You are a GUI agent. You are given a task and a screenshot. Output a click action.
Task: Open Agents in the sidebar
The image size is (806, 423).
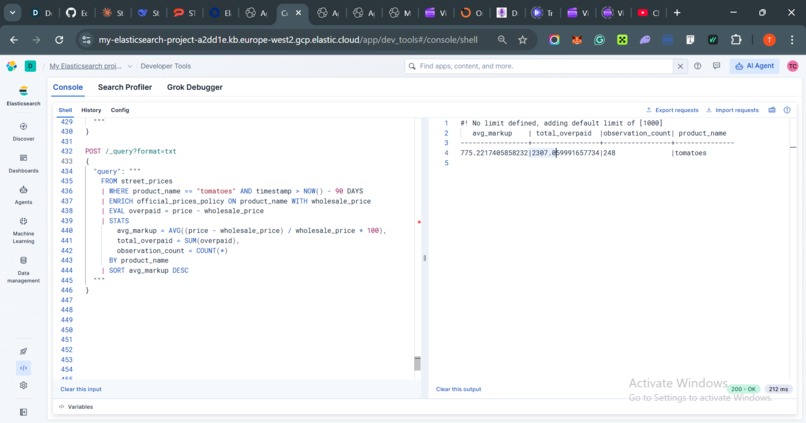[23, 195]
